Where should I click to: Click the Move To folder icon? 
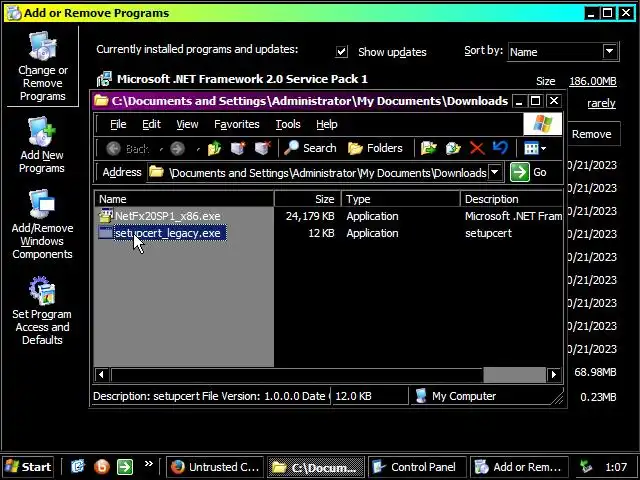click(429, 149)
